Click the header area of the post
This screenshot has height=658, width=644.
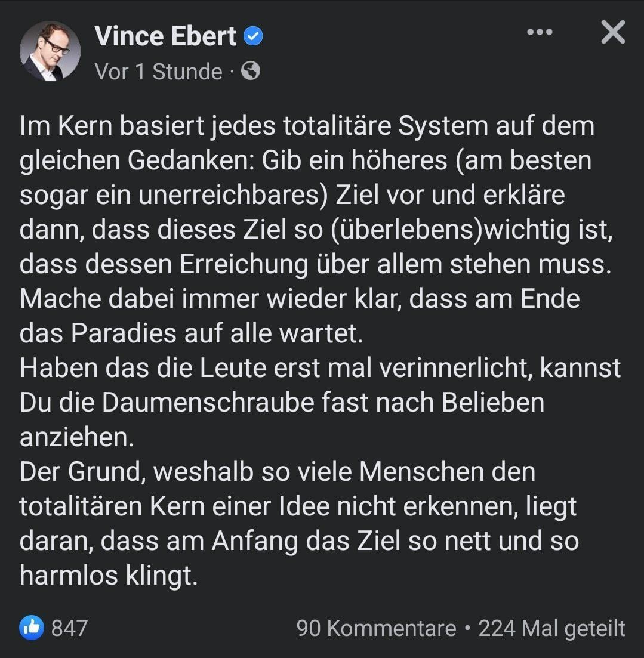(x=239, y=51)
